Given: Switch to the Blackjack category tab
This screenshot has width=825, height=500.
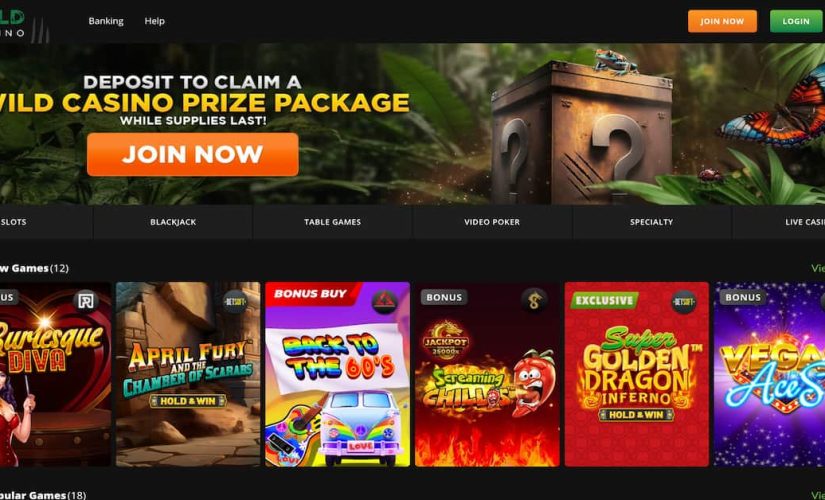Looking at the screenshot, I should pyautogui.click(x=173, y=222).
